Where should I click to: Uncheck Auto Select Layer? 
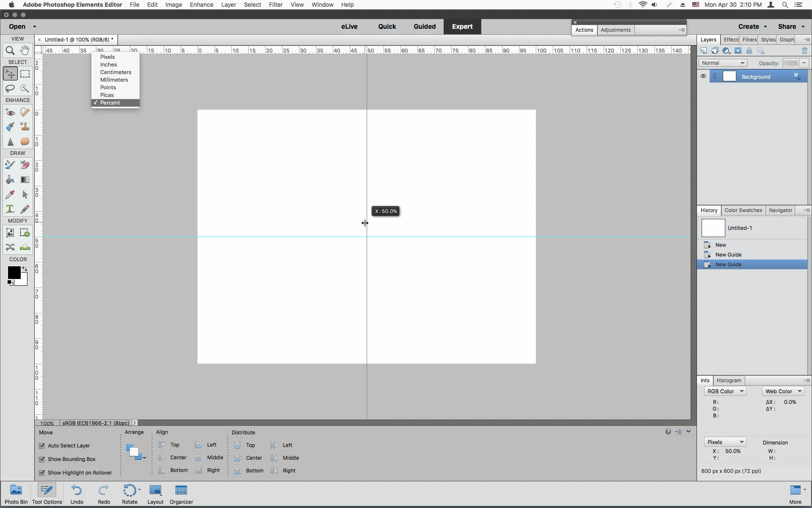coord(42,446)
